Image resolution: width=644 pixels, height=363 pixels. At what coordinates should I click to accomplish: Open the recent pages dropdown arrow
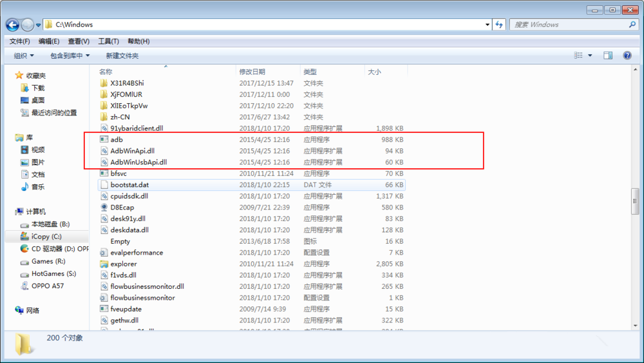(x=38, y=25)
